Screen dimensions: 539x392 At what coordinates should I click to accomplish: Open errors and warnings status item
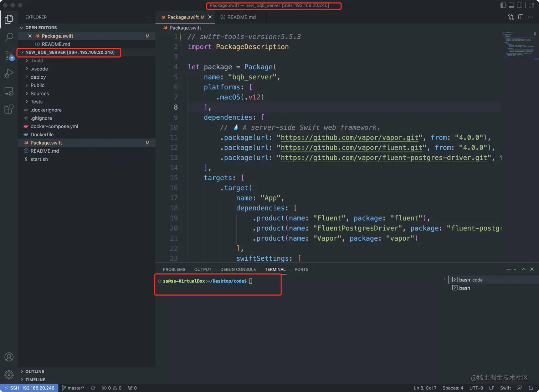112,388
